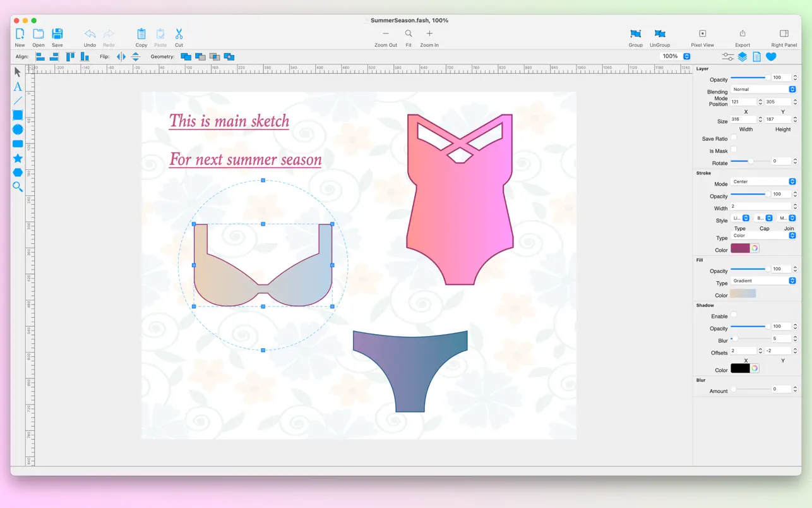Flip the selection horizontally
This screenshot has width=812, height=508.
coord(121,57)
